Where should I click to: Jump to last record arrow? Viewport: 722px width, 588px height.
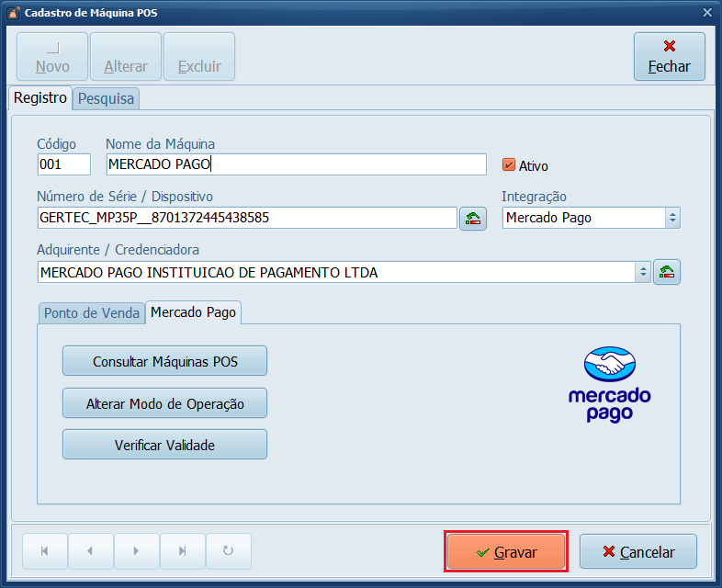pos(183,551)
